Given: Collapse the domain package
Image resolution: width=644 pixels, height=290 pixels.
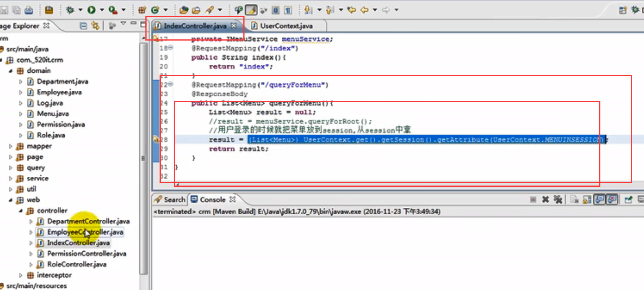Looking at the screenshot, I should click(x=10, y=71).
